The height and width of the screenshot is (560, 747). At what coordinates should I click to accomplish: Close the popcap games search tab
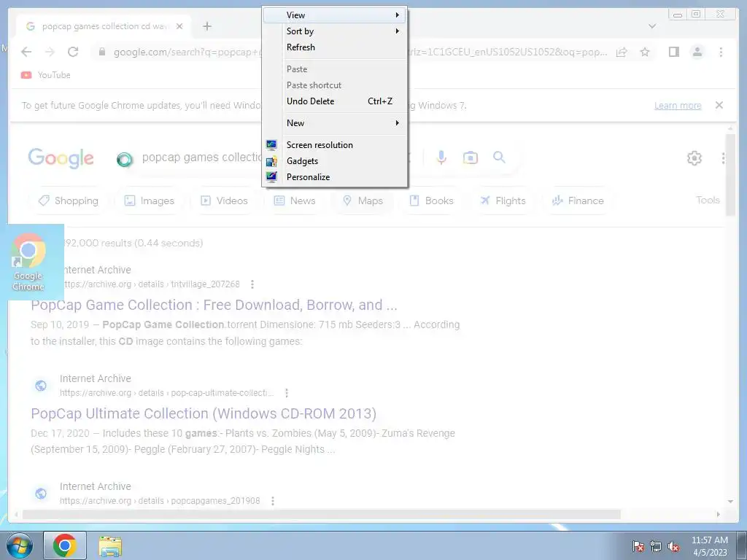coord(179,26)
